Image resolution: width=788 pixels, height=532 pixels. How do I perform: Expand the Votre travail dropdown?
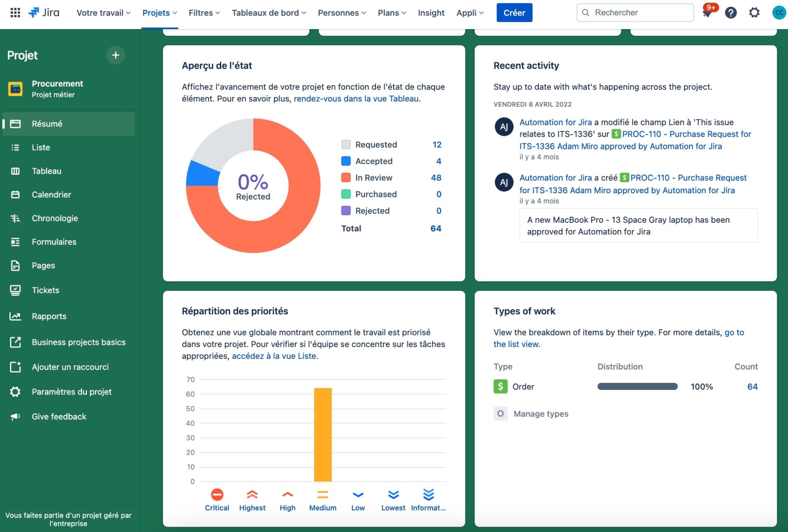tap(103, 13)
